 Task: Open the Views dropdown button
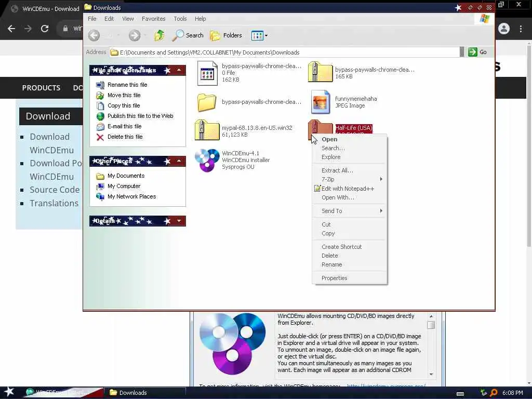tap(259, 35)
